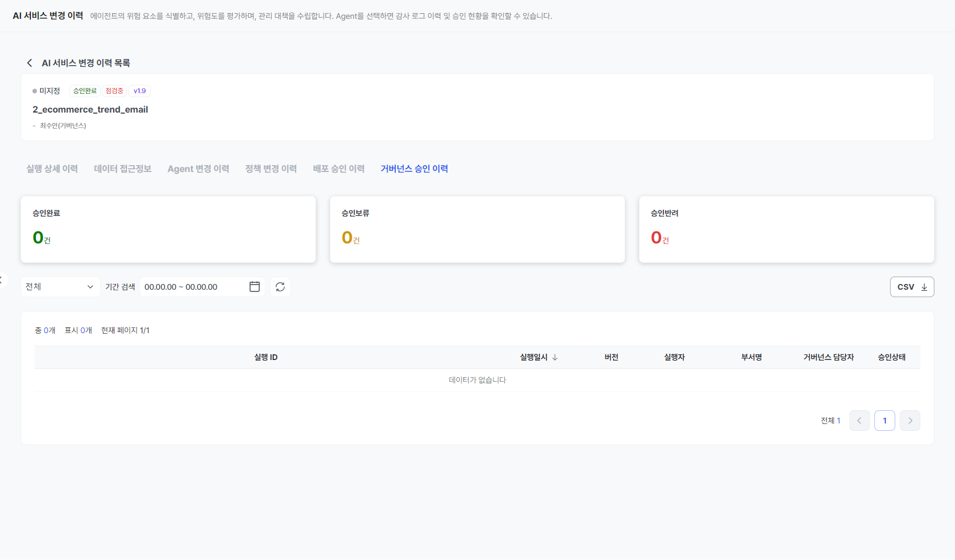Click the AI 서비스 변경 이력 page title

tap(48, 15)
